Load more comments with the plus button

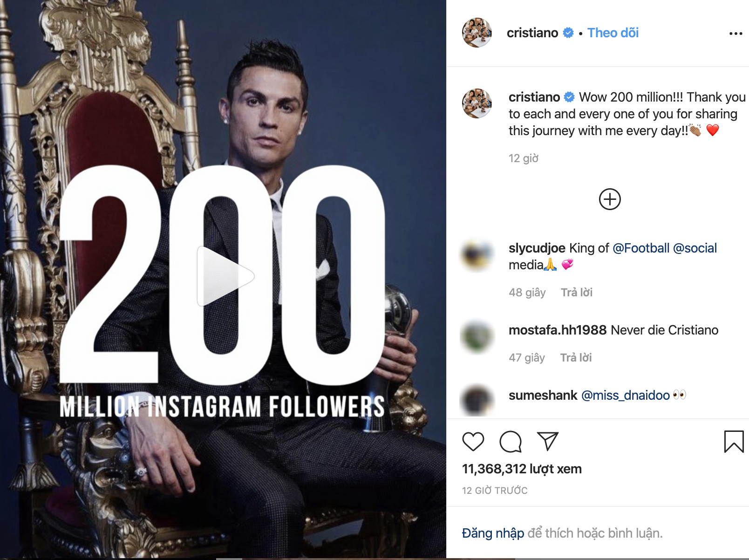point(610,199)
